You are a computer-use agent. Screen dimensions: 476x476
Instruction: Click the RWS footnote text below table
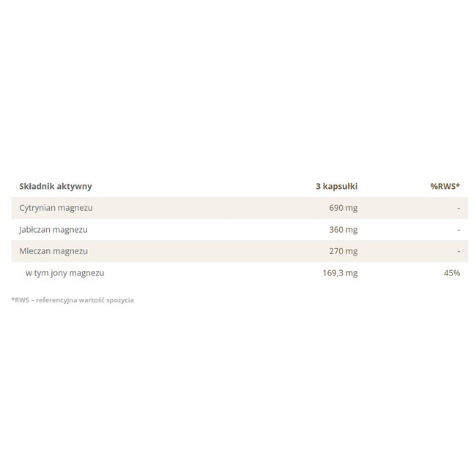pos(72,300)
